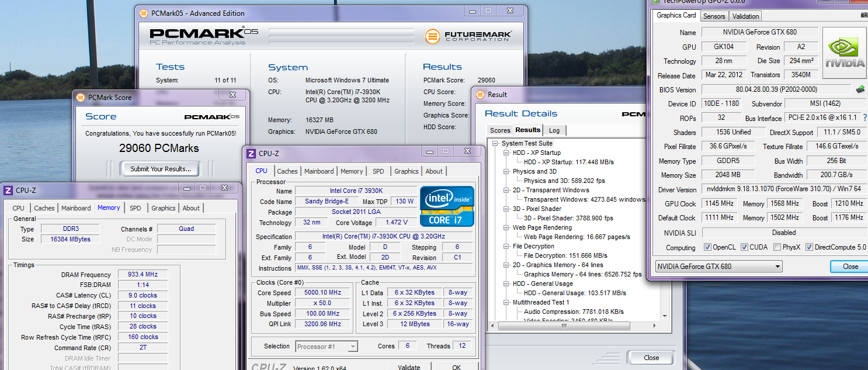The width and height of the screenshot is (868, 370).
Task: Collapse the Web Page Rendering node
Action: [506, 227]
